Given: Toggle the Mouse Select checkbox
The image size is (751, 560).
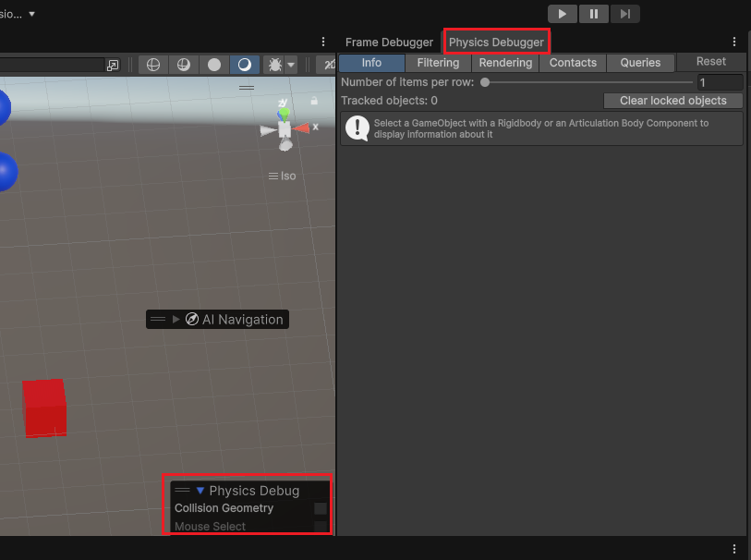Looking at the screenshot, I should point(320,527).
